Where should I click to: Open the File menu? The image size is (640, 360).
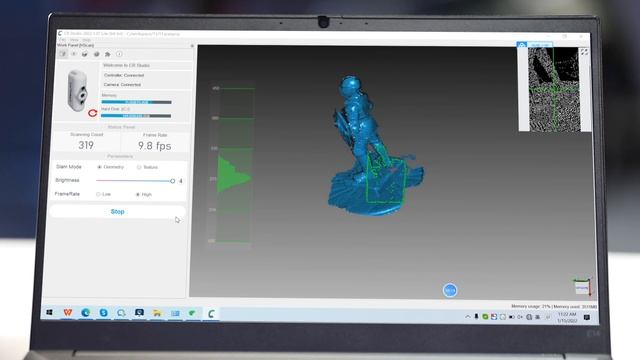tap(62, 40)
